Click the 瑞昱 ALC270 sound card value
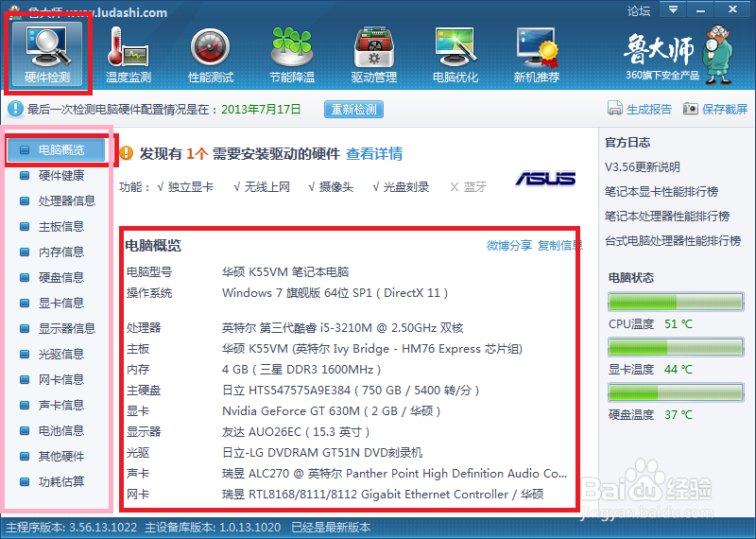756x539 pixels. (x=394, y=474)
